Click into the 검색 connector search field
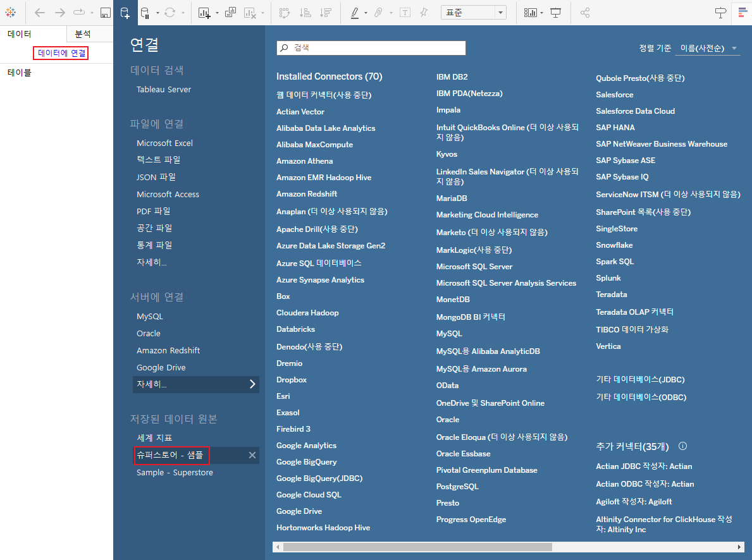This screenshot has height=560, width=752. pyautogui.click(x=371, y=47)
